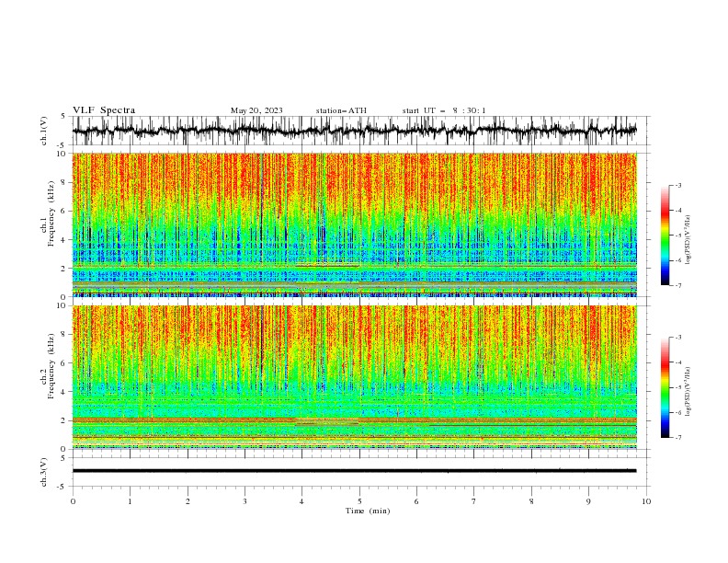
Task: Click the 'start UT = 8:30:1' label
Action: click(443, 110)
